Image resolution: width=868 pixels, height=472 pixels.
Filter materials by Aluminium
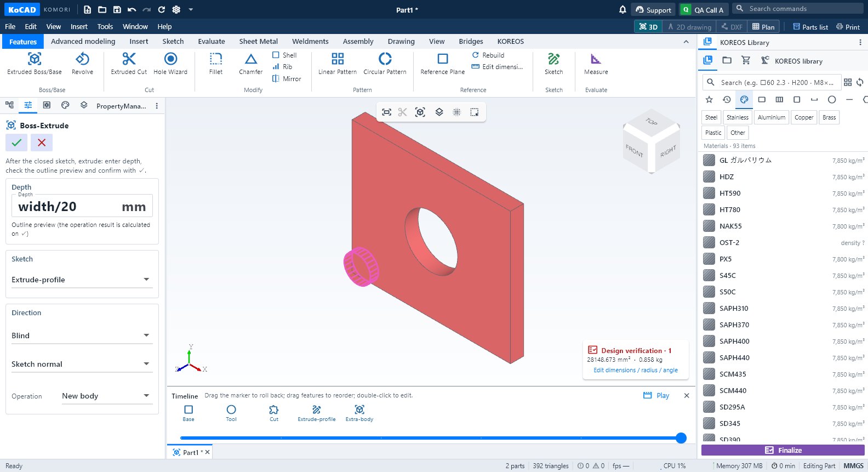click(772, 117)
